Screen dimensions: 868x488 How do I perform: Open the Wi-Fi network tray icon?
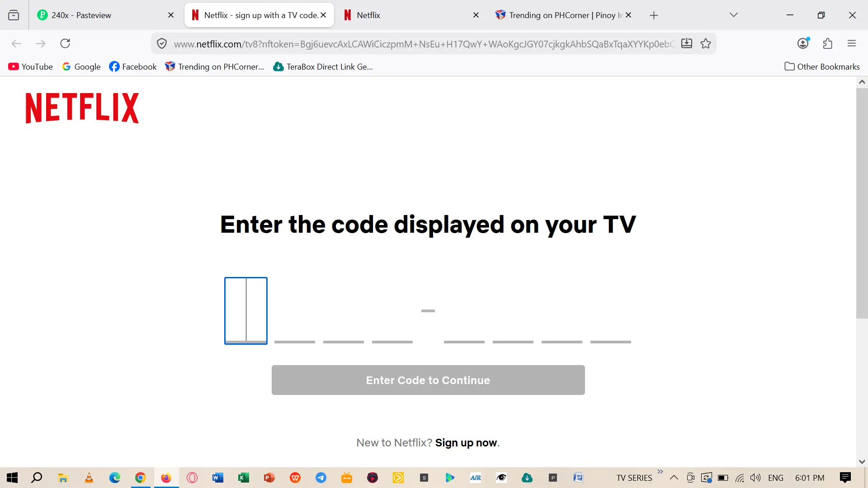740,478
